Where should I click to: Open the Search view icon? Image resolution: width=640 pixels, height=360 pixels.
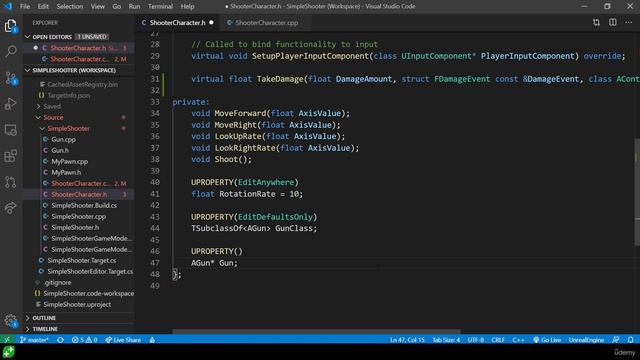click(11, 51)
